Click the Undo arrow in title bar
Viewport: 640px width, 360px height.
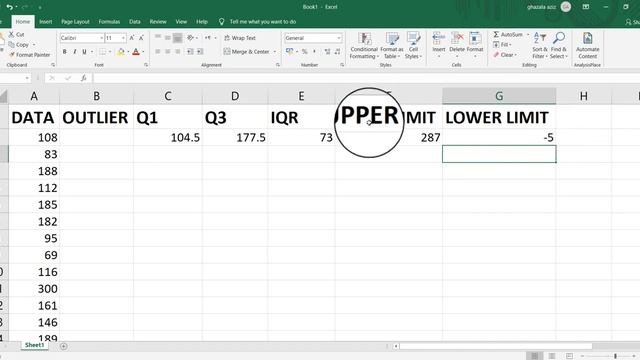coord(9,7)
